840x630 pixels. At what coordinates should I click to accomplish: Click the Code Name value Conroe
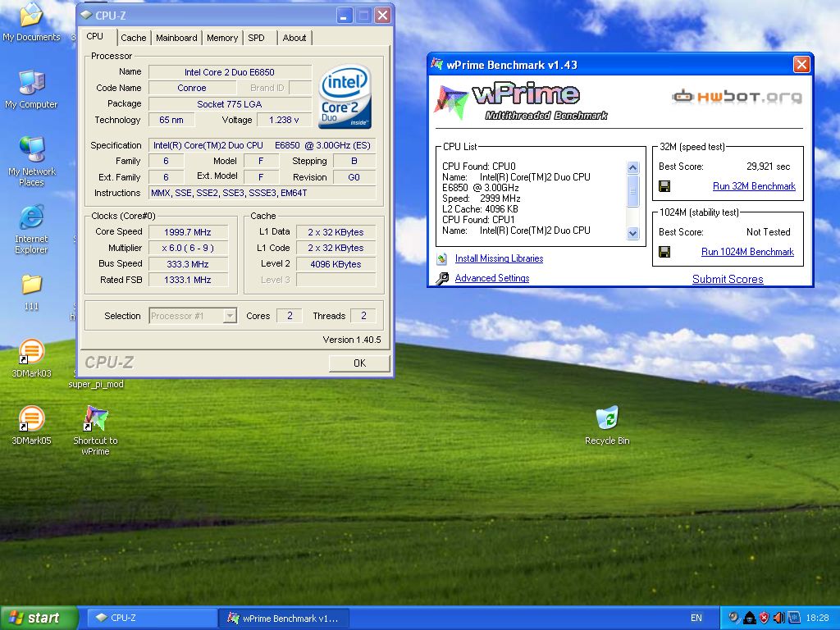point(191,88)
